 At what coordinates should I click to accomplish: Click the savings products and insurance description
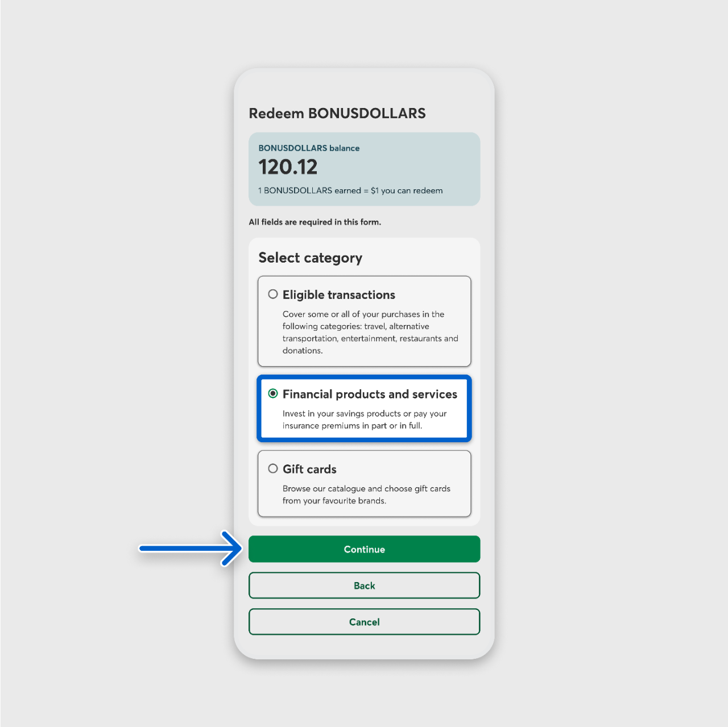pyautogui.click(x=365, y=419)
